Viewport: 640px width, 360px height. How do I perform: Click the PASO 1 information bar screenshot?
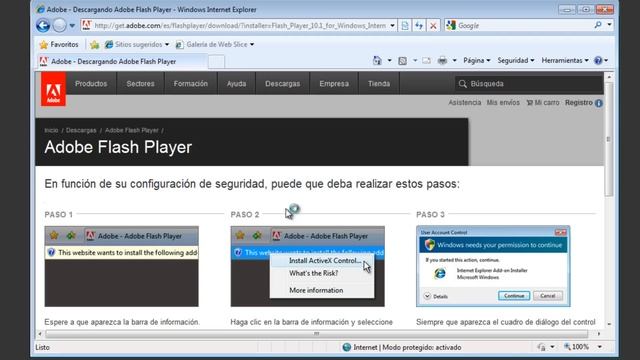(122, 266)
